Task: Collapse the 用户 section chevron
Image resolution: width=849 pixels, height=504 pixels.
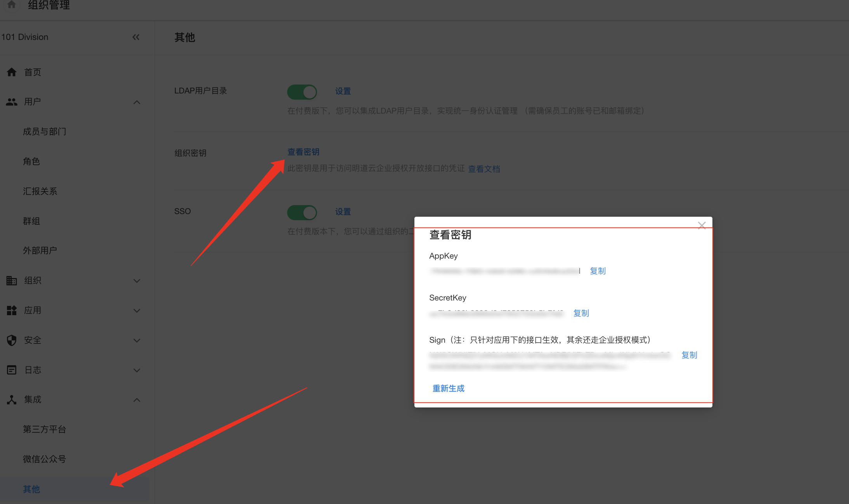Action: [x=137, y=102]
